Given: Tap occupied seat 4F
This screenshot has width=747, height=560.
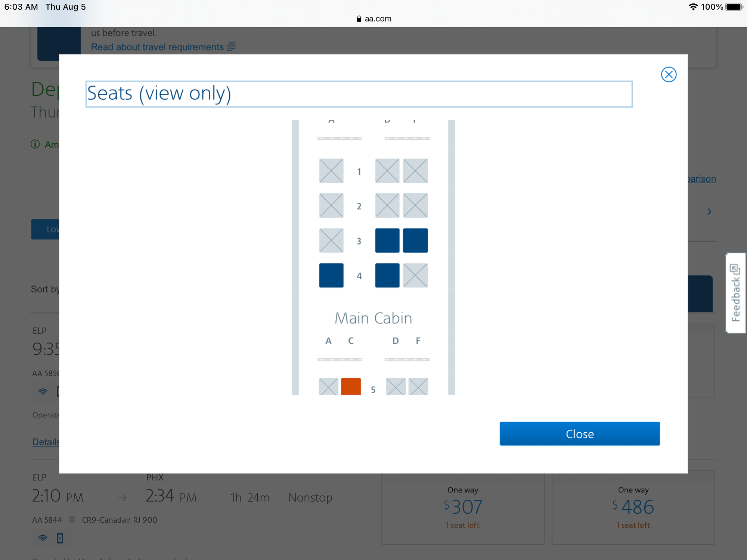Looking at the screenshot, I should click(415, 276).
